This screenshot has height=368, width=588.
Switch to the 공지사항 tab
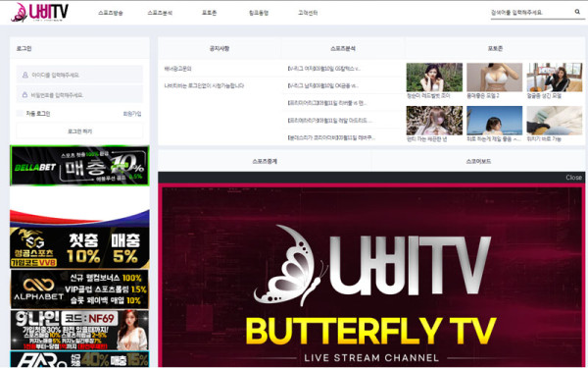pyautogui.click(x=220, y=48)
